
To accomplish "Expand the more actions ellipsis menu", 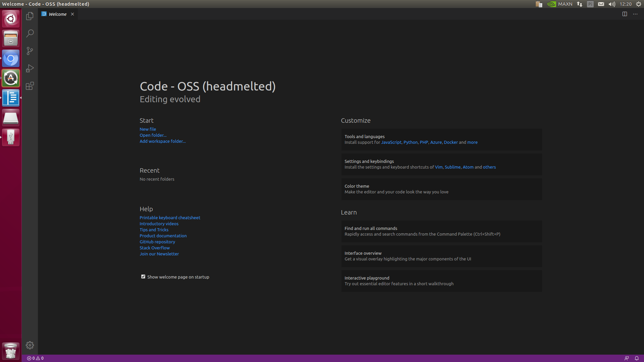I will (x=635, y=14).
